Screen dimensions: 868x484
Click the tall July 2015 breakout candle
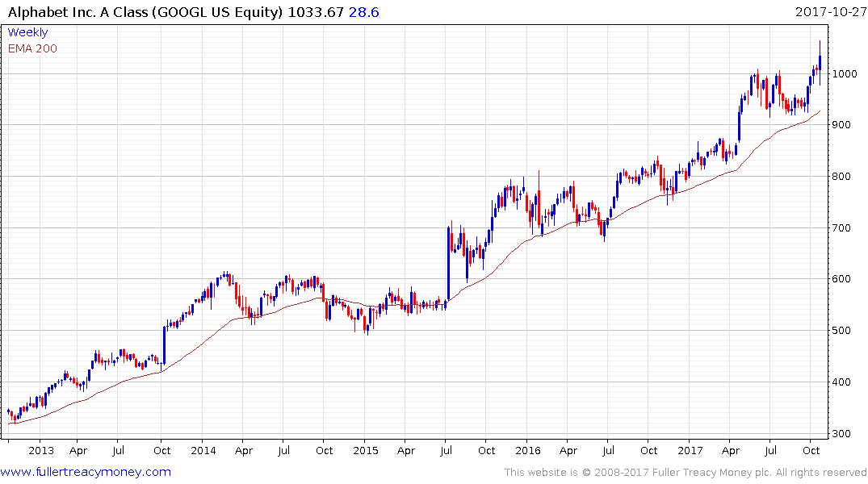(x=448, y=263)
